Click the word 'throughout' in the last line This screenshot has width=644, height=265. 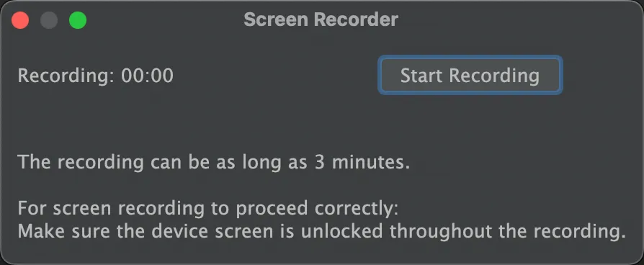(x=441, y=232)
